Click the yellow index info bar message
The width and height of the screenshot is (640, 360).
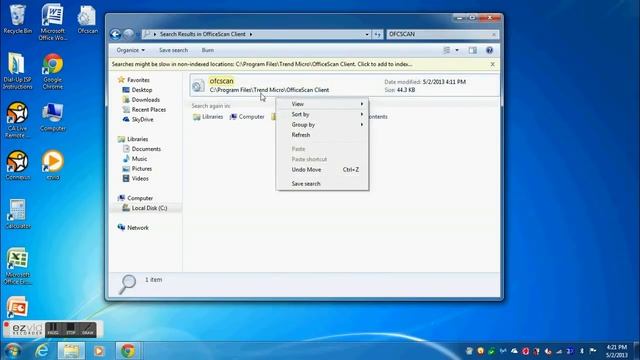point(262,64)
